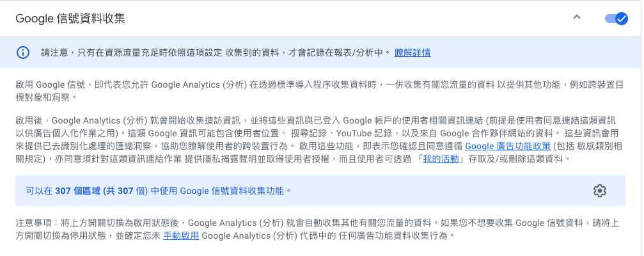
Task: Click the info icon in the blue notice
Action: coord(23,52)
